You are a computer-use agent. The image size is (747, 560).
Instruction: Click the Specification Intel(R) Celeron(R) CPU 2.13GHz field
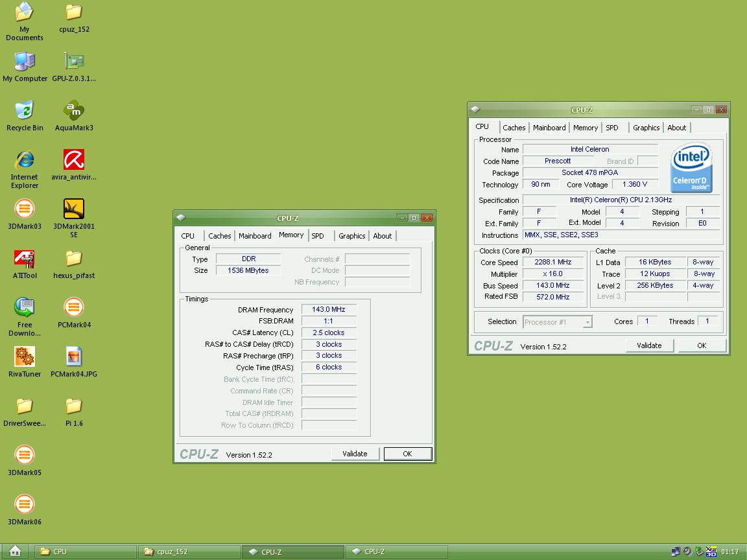click(x=621, y=200)
